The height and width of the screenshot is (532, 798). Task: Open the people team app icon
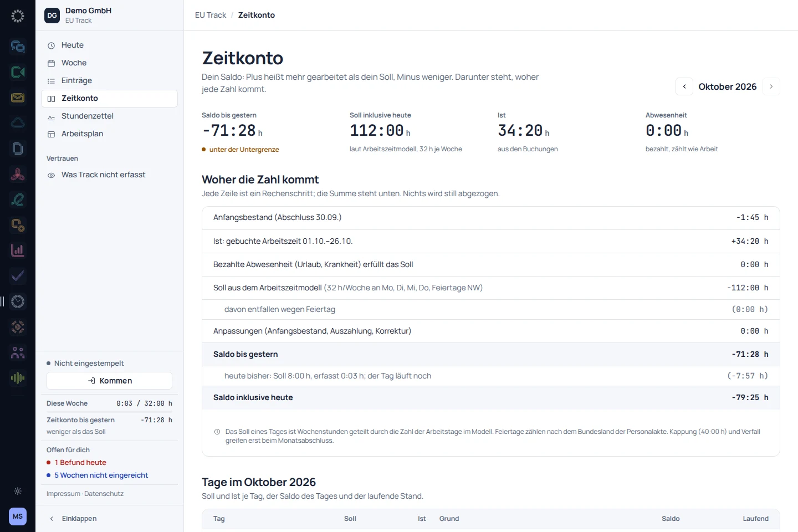click(18, 352)
